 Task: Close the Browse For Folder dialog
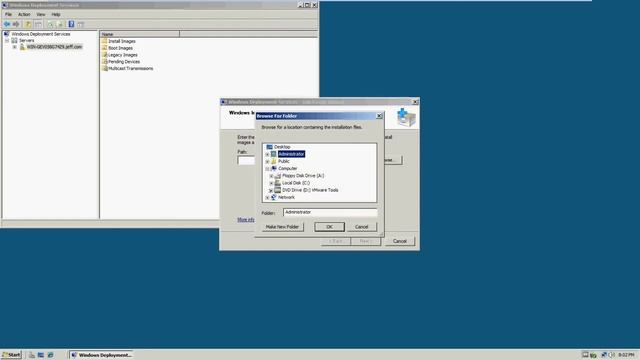(379, 116)
